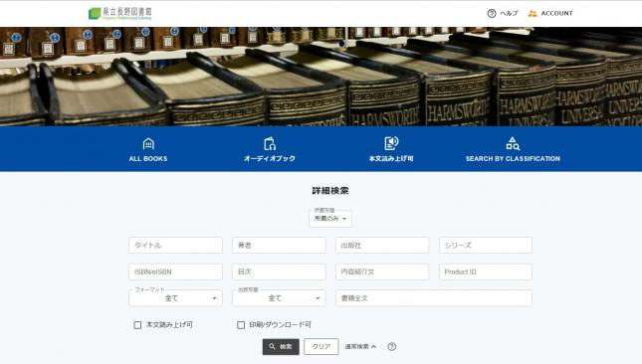
Task: Open SEARCH BY CLASSIFICATION menu item
Action: click(513, 159)
